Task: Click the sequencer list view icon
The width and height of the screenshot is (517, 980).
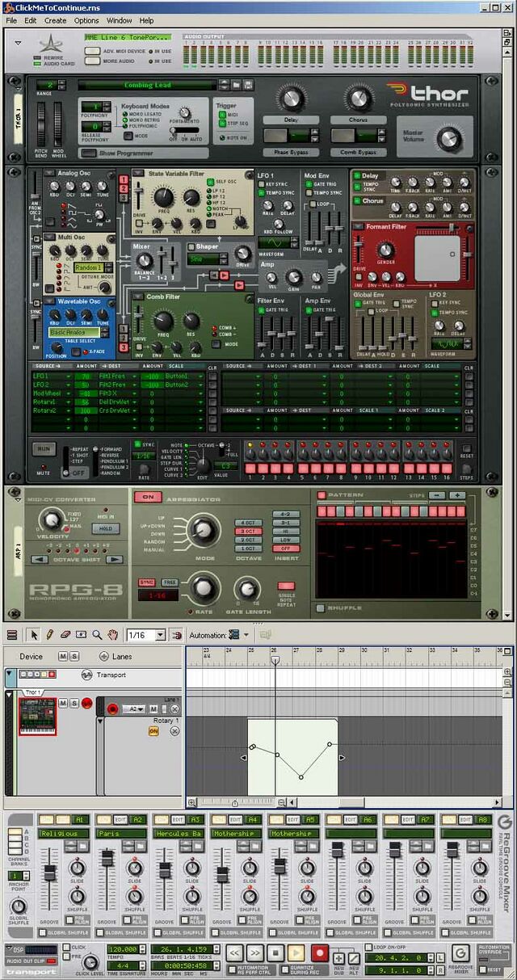Action: click(x=12, y=635)
